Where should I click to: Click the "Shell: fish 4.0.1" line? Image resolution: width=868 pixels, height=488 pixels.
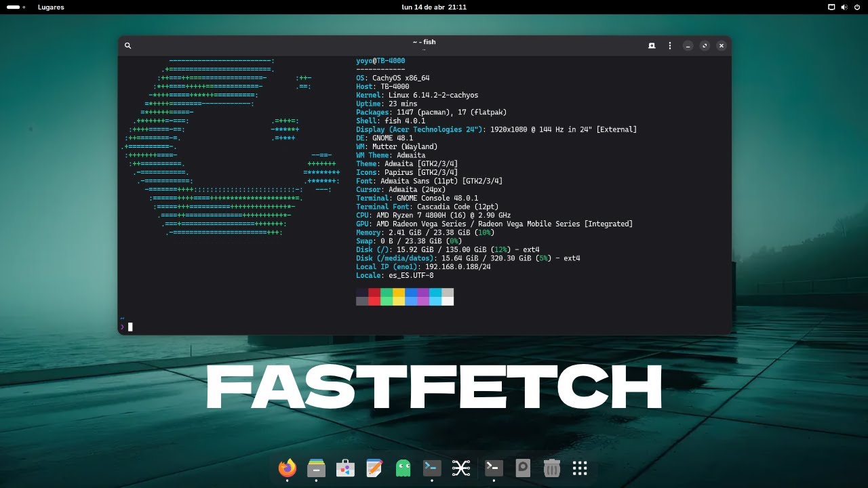391,121
